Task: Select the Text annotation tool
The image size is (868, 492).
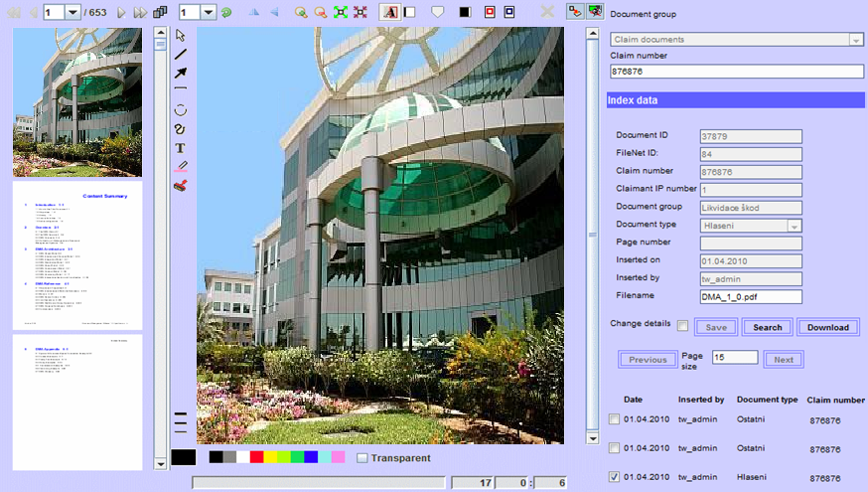Action: [x=181, y=147]
